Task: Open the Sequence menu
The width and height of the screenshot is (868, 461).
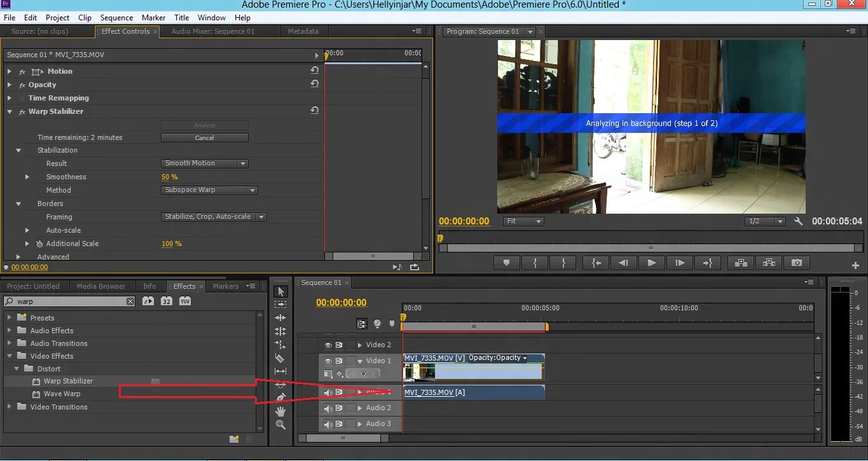Action: 117,18
